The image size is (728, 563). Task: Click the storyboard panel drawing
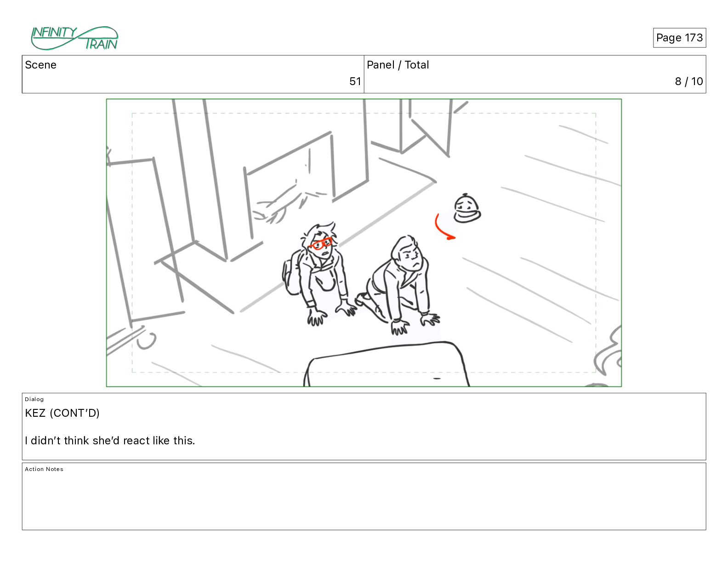coord(364,243)
